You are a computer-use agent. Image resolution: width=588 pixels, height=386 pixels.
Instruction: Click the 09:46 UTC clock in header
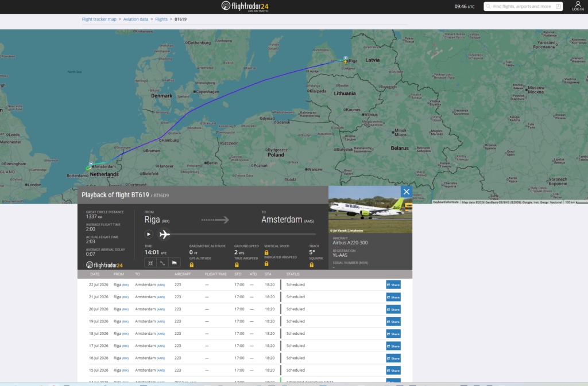(464, 6)
